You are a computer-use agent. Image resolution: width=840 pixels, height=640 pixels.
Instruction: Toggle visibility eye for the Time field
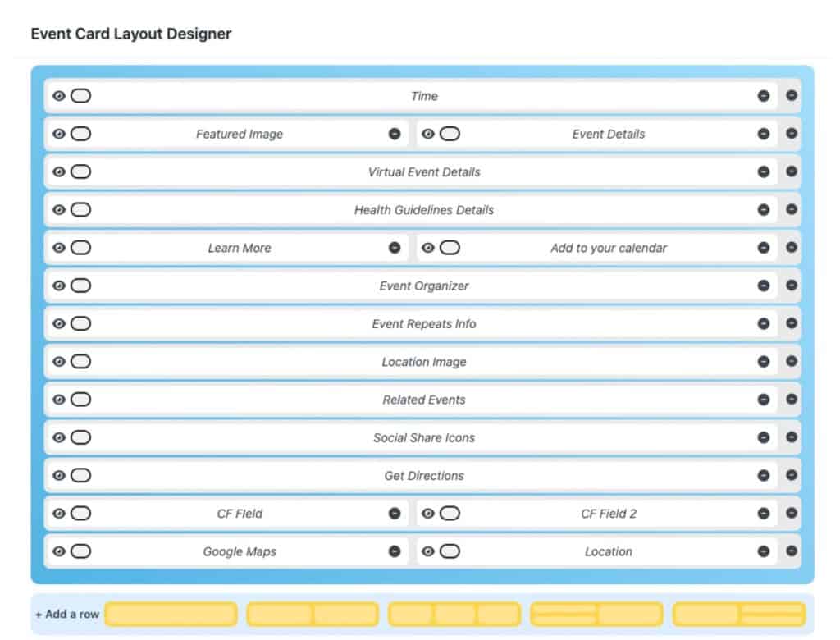(x=59, y=96)
